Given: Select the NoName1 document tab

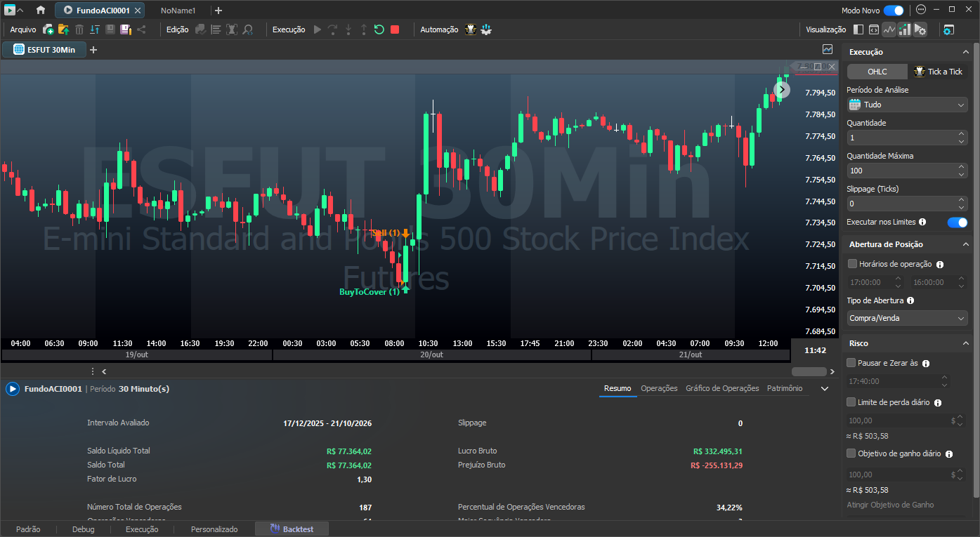Looking at the screenshot, I should coord(178,11).
